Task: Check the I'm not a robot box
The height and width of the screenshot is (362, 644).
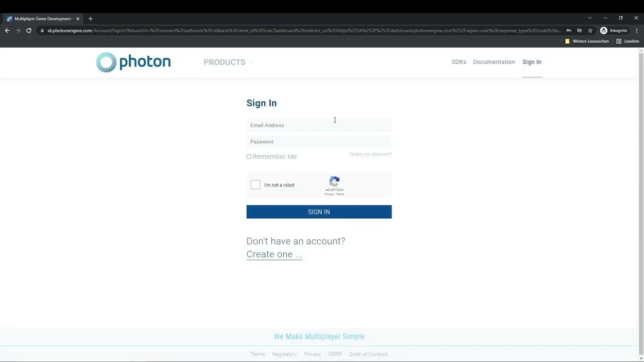Action: (256, 185)
